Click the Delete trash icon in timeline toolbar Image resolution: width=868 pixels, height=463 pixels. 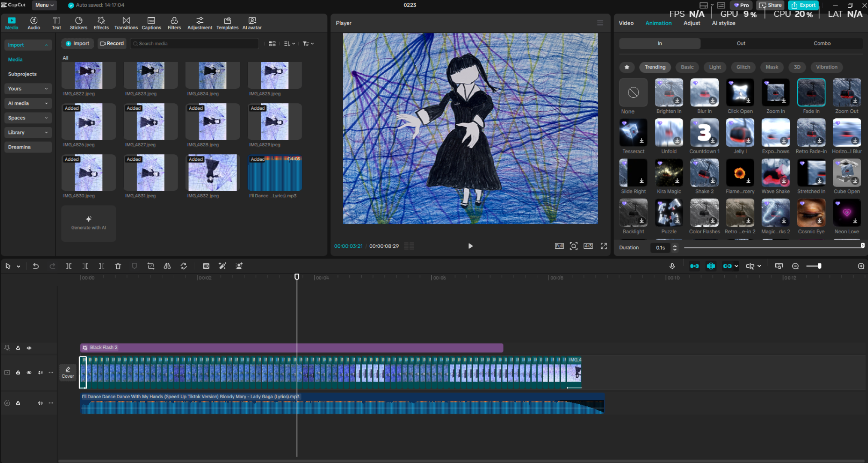tap(118, 266)
